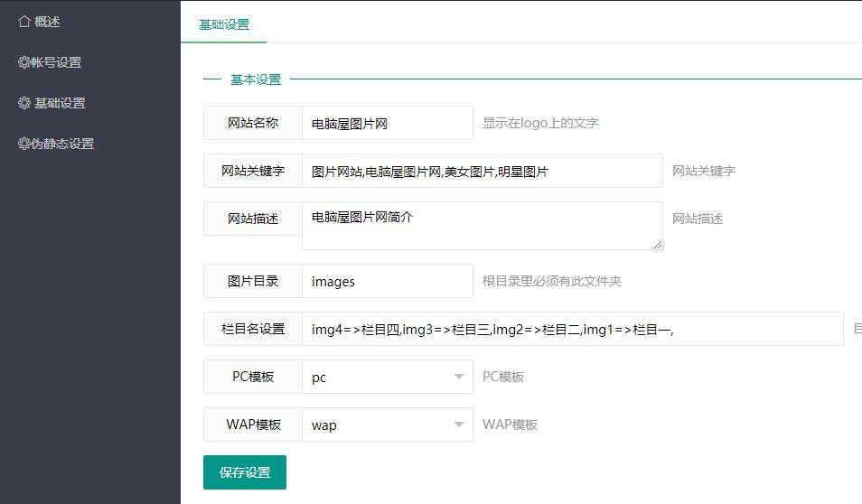Click the 图片目录 field label
The width and height of the screenshot is (862, 504).
point(253,281)
